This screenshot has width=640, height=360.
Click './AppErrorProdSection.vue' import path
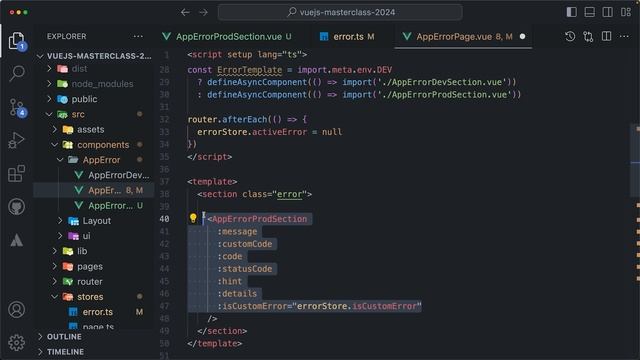tap(444, 94)
